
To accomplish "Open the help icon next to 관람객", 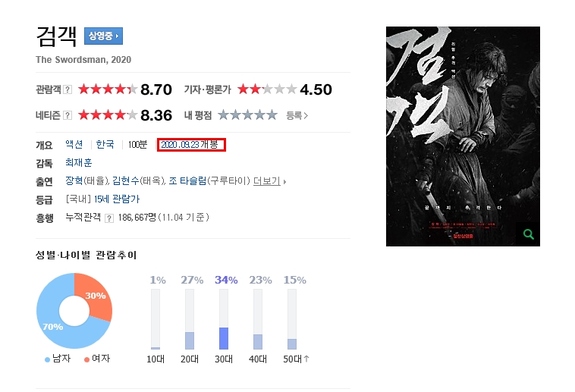I will click(x=68, y=89).
